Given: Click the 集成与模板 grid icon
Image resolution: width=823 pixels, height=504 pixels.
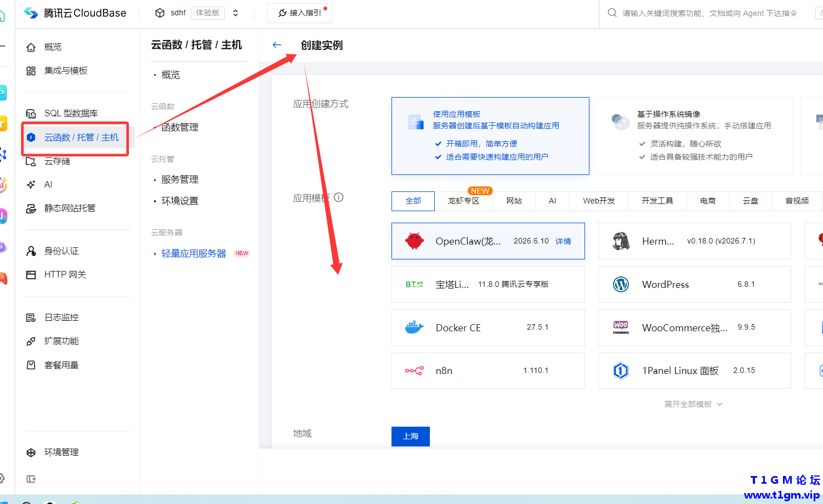Looking at the screenshot, I should click(31, 71).
